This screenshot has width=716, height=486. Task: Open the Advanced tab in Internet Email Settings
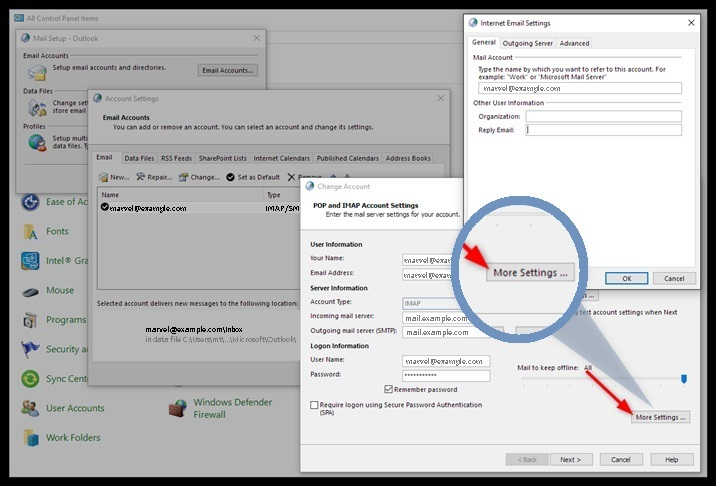(574, 43)
